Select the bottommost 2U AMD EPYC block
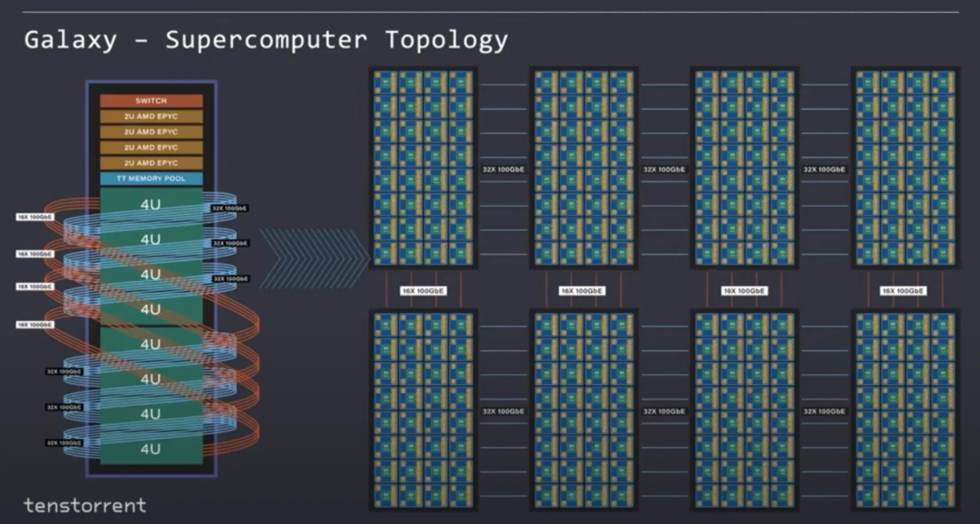980x524 pixels. point(152,162)
